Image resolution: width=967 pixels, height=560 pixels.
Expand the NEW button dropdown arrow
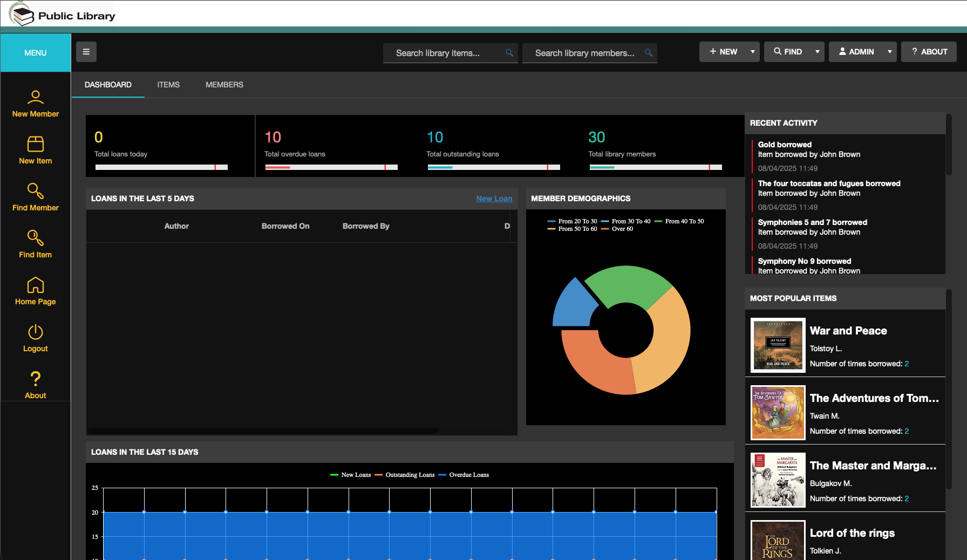click(752, 51)
